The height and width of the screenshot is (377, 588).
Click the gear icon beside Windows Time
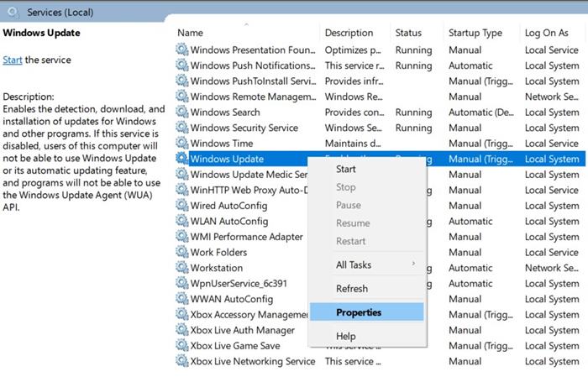[182, 143]
